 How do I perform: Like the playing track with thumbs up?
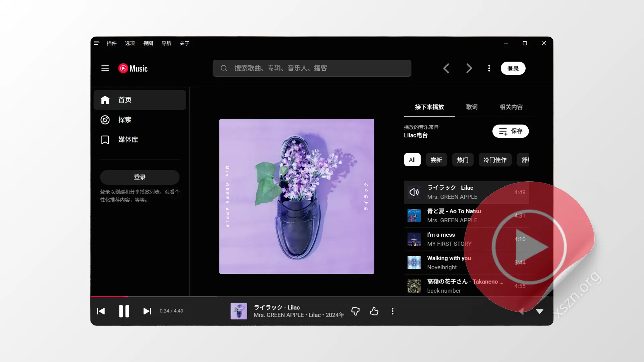[x=374, y=311]
